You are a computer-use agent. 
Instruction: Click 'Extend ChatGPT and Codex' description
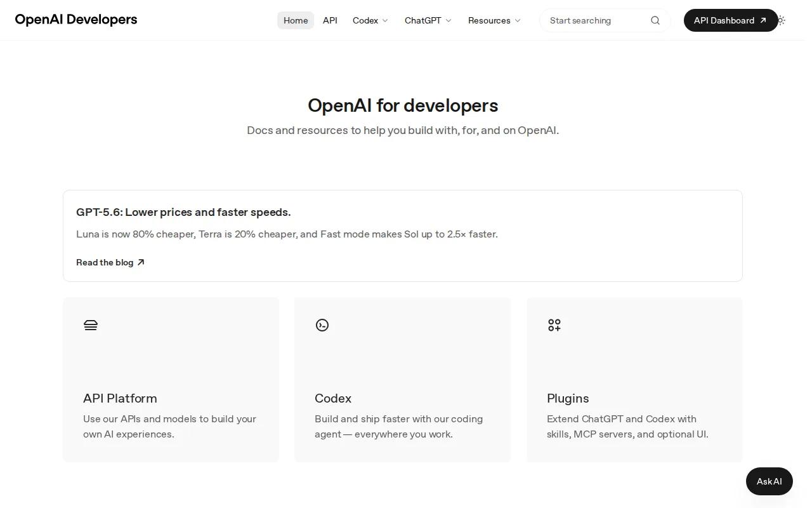(x=627, y=427)
